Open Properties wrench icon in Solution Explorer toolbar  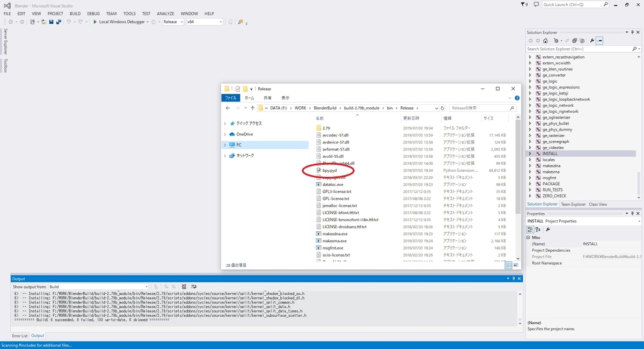592,41
